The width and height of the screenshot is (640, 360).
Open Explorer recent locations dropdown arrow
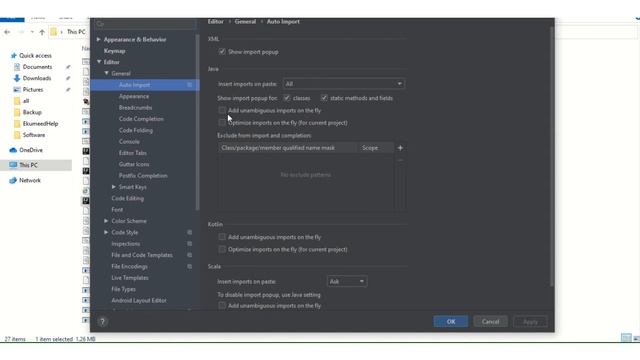pyautogui.click(x=32, y=32)
